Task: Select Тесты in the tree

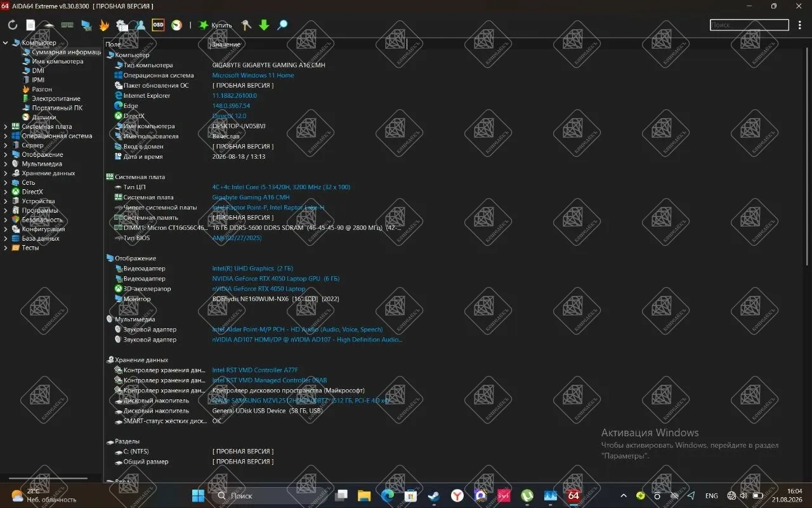Action: [x=30, y=248]
